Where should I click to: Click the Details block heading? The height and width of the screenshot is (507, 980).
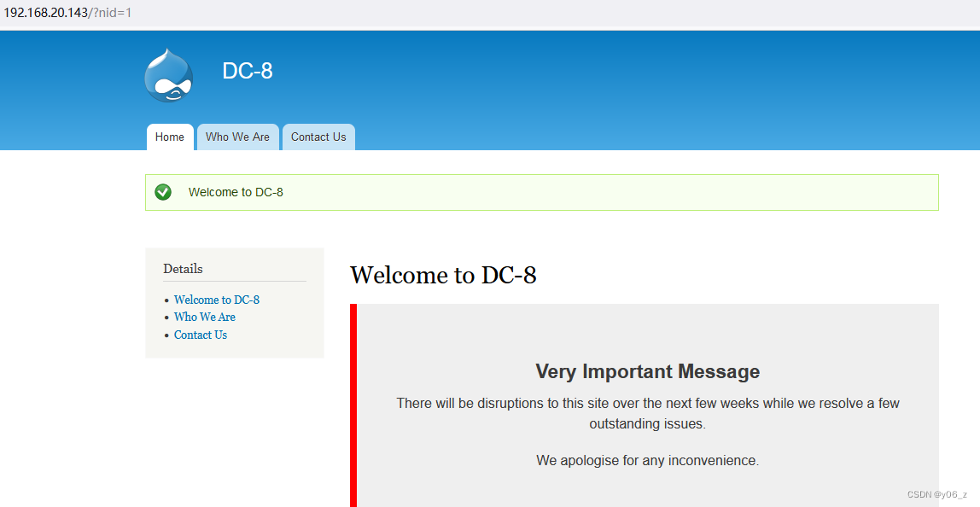coord(184,269)
